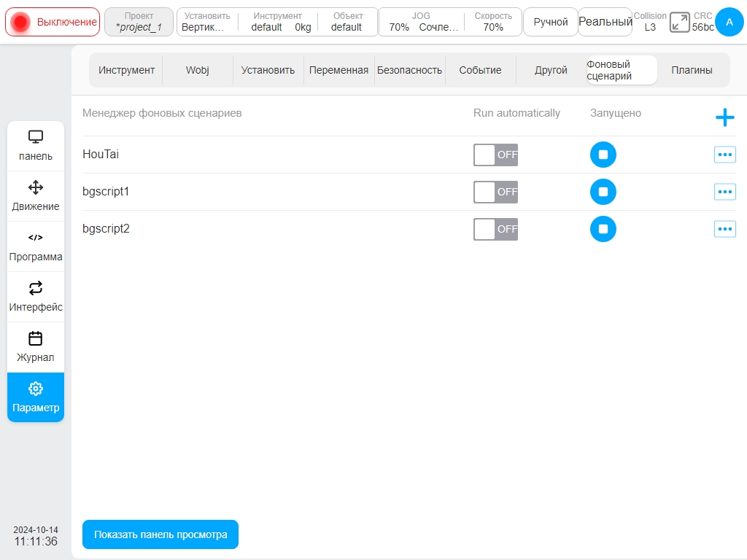The image size is (747, 560).
Task: Open the Интерфейс sidebar item
Action: (x=36, y=297)
